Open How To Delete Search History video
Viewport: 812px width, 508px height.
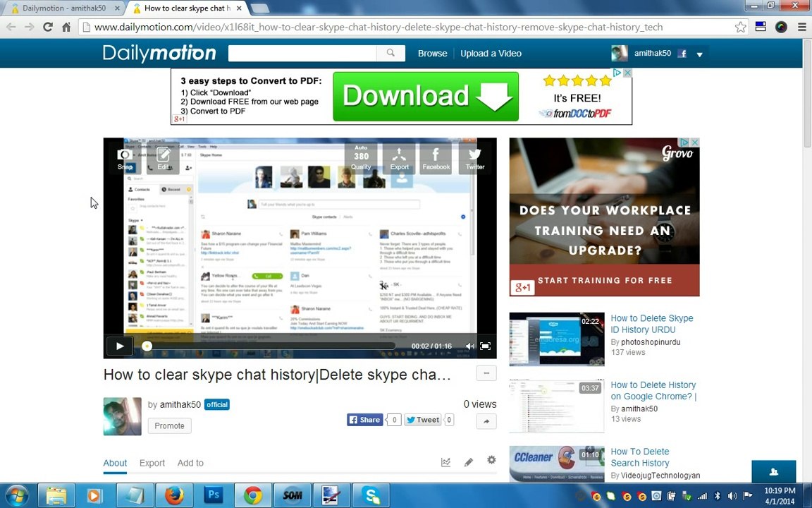[x=640, y=457]
